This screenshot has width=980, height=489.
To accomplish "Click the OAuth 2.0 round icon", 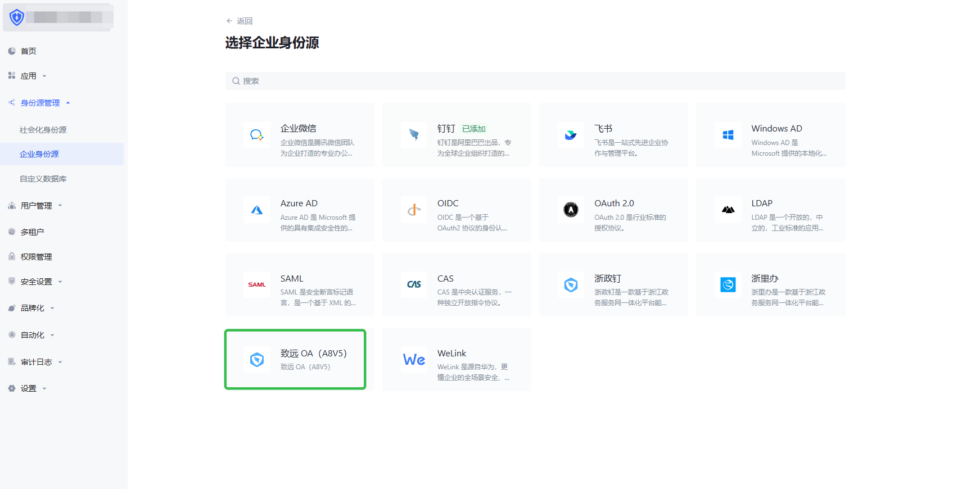I will 571,210.
